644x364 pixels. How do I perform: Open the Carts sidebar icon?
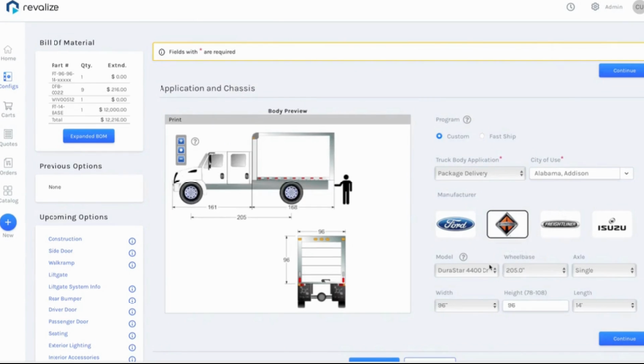pyautogui.click(x=8, y=106)
